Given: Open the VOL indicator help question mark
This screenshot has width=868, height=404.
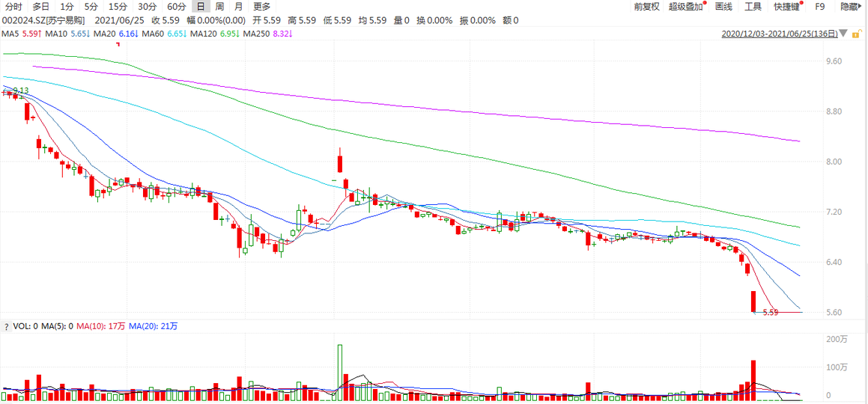Looking at the screenshot, I should (7, 326).
